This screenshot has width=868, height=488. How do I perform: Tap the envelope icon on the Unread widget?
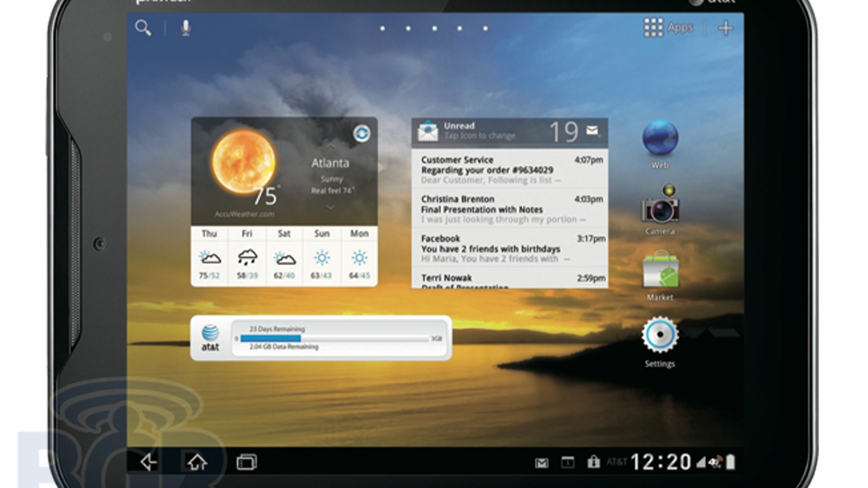click(591, 131)
